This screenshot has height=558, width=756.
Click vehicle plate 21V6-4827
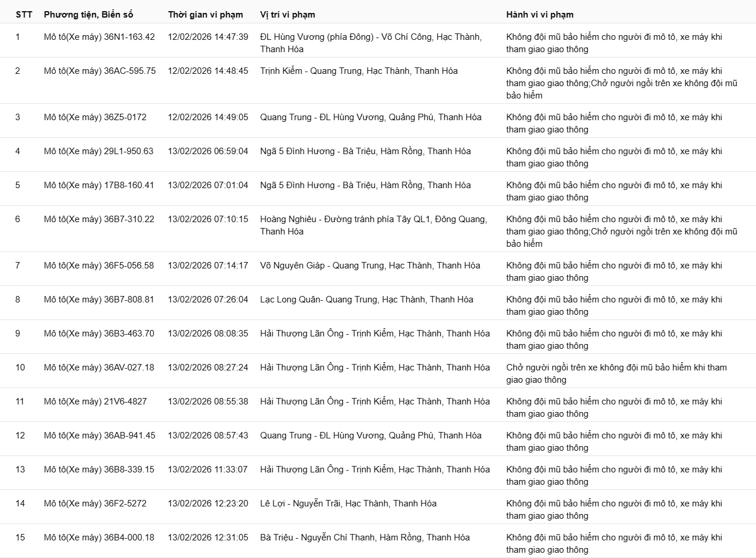pyautogui.click(x=95, y=402)
